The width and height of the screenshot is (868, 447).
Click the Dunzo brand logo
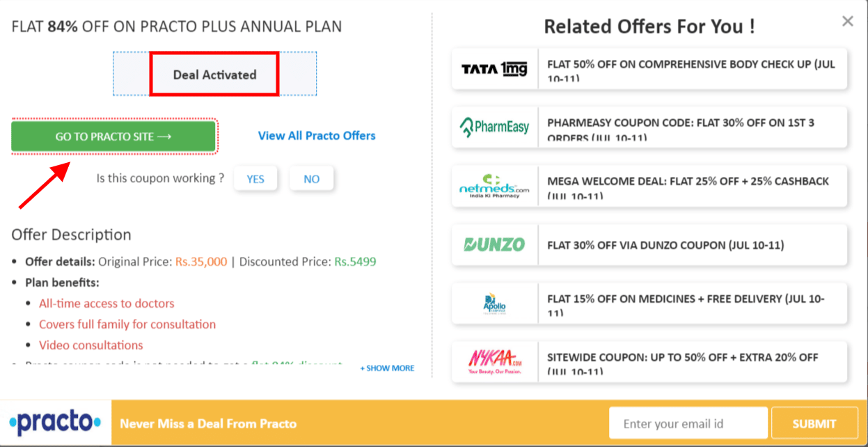(494, 244)
